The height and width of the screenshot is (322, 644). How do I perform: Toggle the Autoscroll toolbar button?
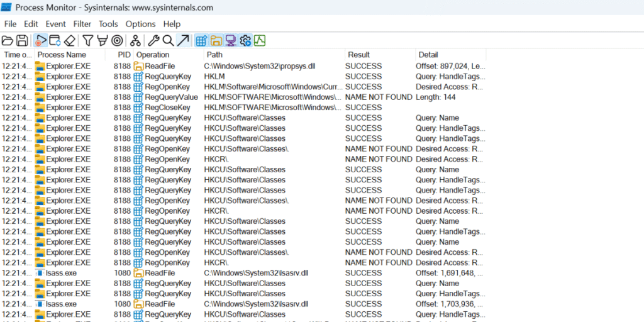55,40
